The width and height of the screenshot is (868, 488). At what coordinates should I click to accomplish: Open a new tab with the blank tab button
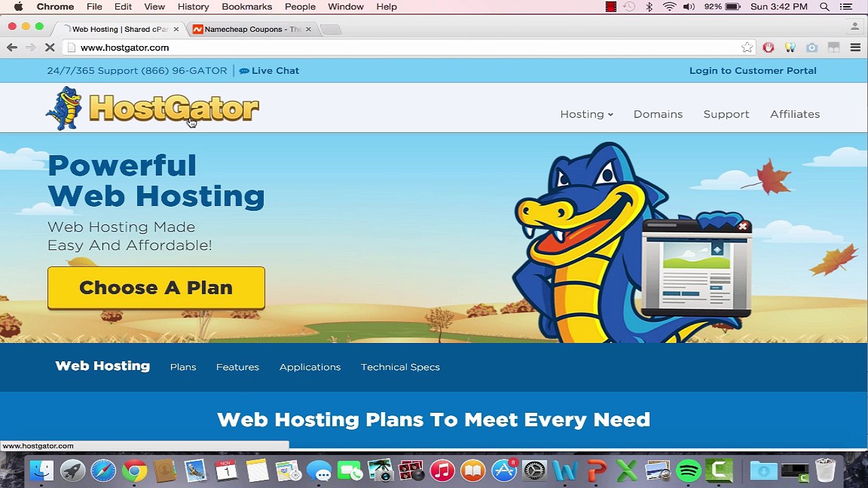coord(330,29)
